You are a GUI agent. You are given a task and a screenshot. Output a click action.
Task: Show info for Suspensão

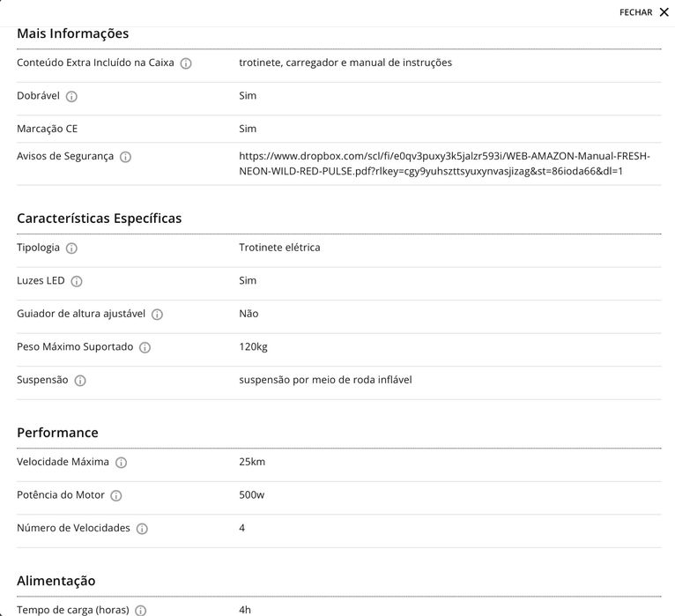(x=80, y=381)
